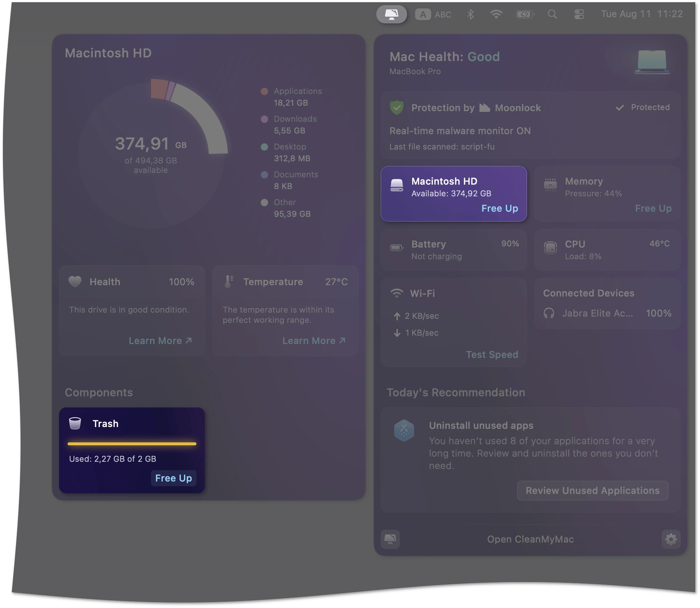Click the Macintosh HD drive icon

coord(396,185)
